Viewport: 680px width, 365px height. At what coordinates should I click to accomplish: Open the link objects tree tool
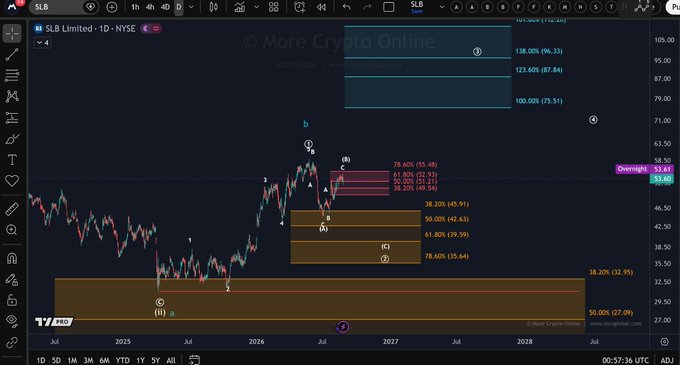[x=12, y=342]
